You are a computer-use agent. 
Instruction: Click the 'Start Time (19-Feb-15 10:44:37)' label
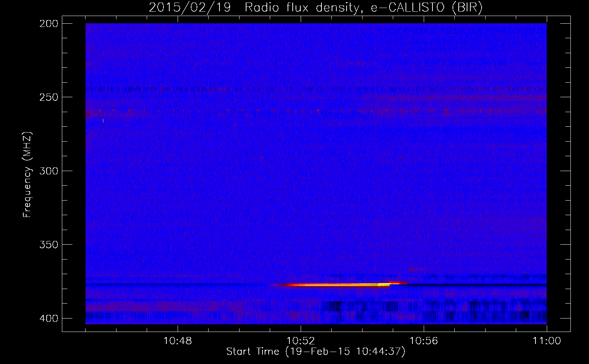(x=316, y=352)
